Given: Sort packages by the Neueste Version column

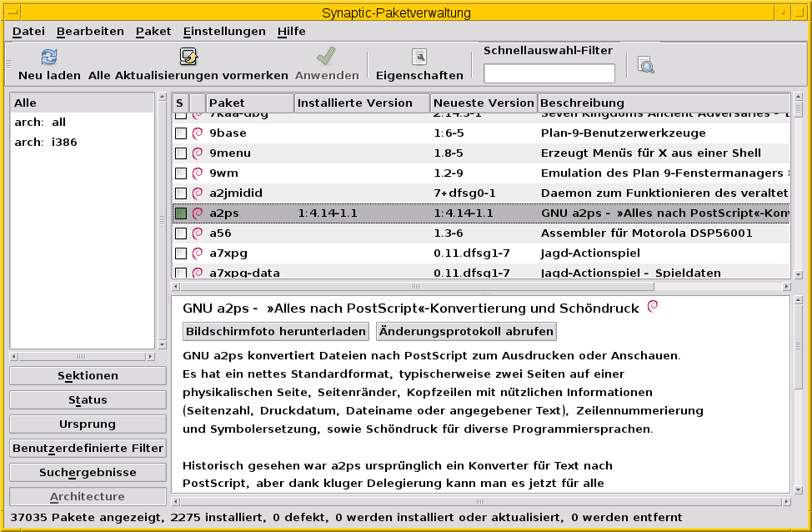Looking at the screenshot, I should (x=484, y=103).
